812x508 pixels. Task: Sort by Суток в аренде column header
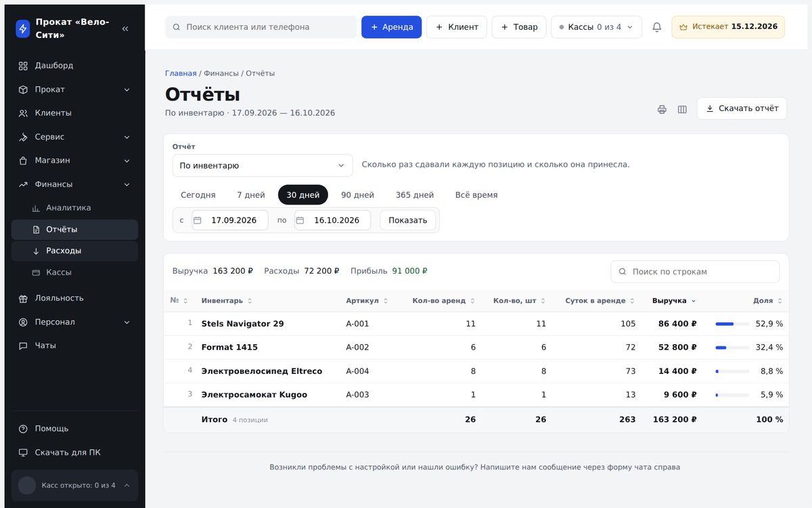pos(600,301)
